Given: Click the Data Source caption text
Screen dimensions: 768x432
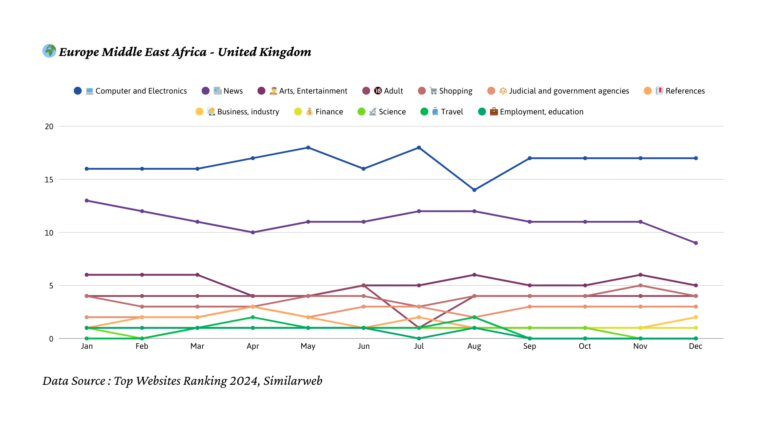Looking at the screenshot, I should pos(182,381).
